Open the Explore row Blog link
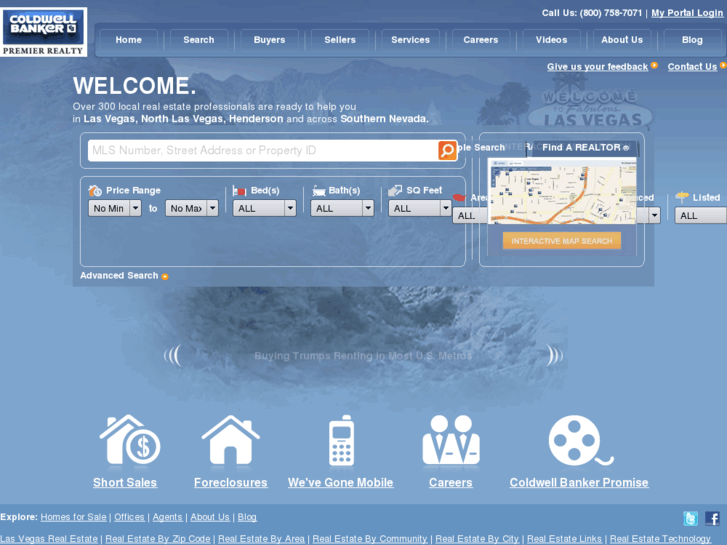The image size is (727, 545). [247, 517]
